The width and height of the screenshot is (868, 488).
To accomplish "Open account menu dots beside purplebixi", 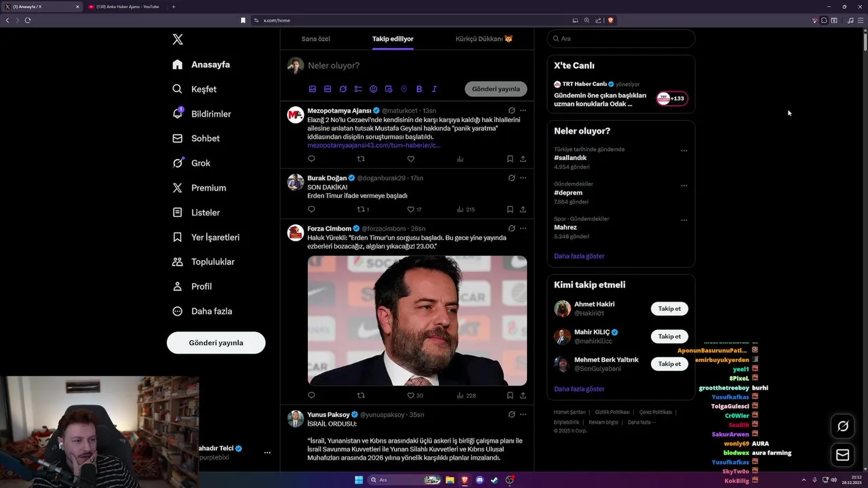I will [x=267, y=453].
